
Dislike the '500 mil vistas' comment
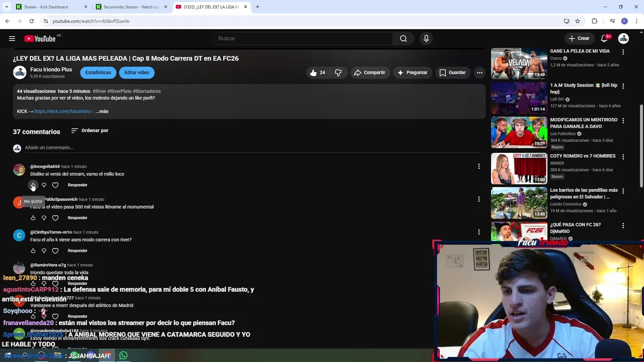click(x=44, y=218)
